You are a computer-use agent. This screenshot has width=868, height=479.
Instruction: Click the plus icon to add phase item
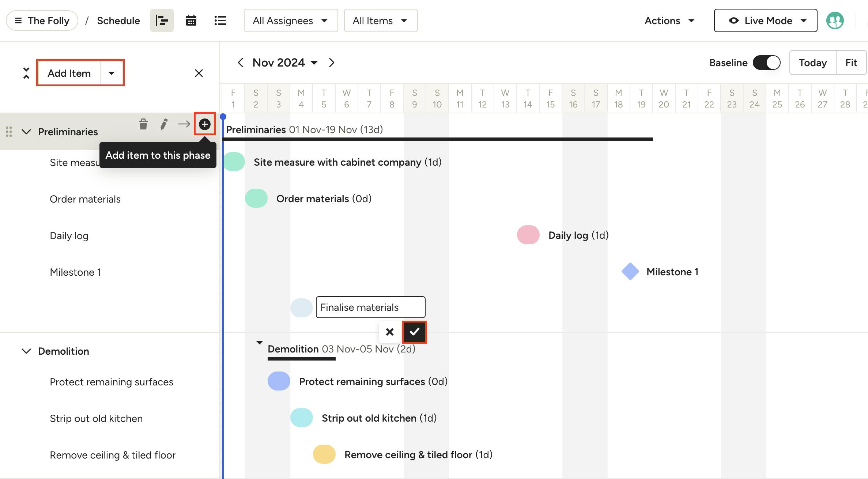pyautogui.click(x=204, y=124)
